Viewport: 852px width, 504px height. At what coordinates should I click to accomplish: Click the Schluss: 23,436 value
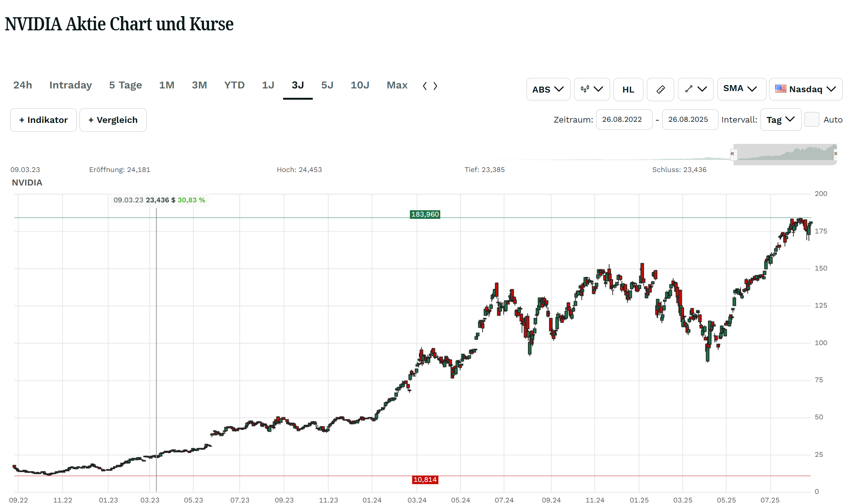coord(679,170)
